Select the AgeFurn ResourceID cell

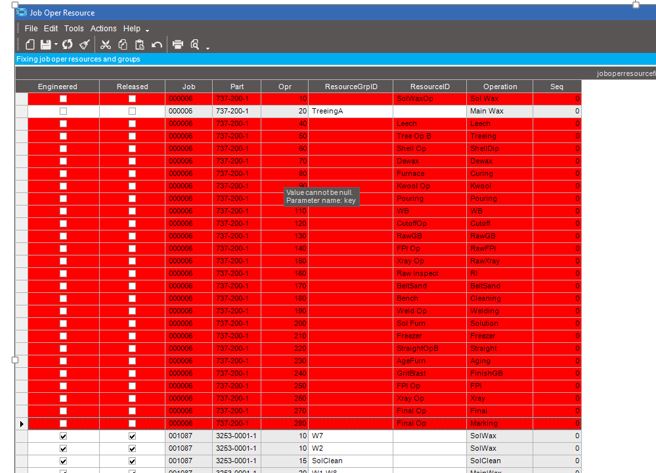tap(430, 361)
